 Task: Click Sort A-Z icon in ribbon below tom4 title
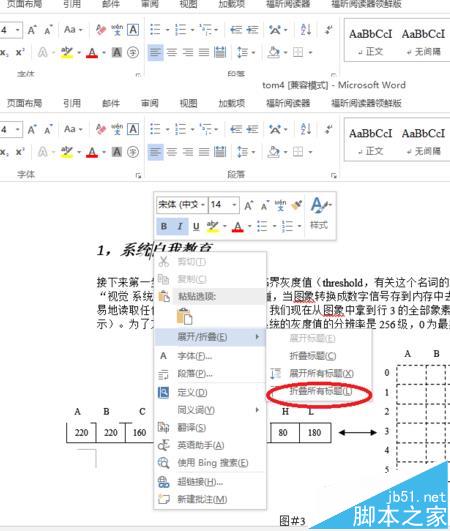(306, 129)
